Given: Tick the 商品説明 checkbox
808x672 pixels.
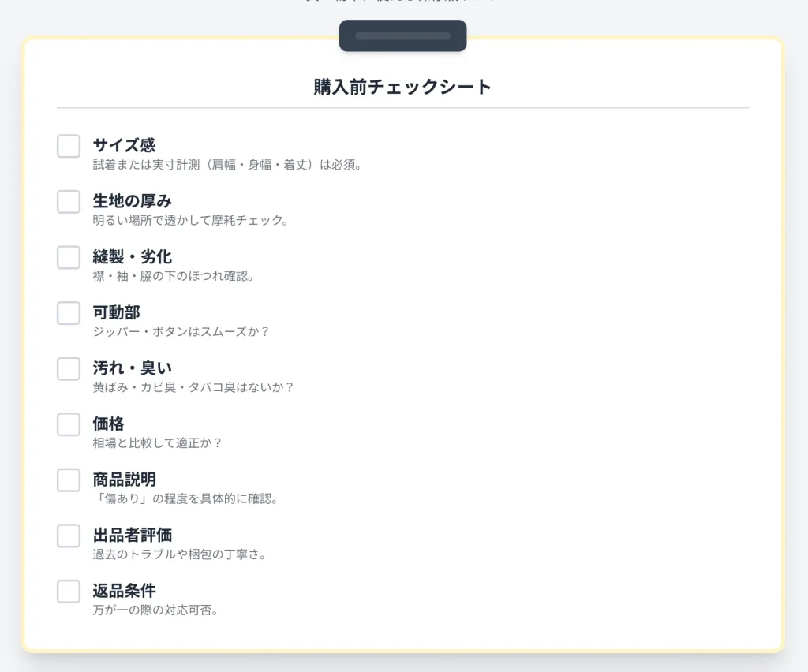Looking at the screenshot, I should tap(69, 480).
